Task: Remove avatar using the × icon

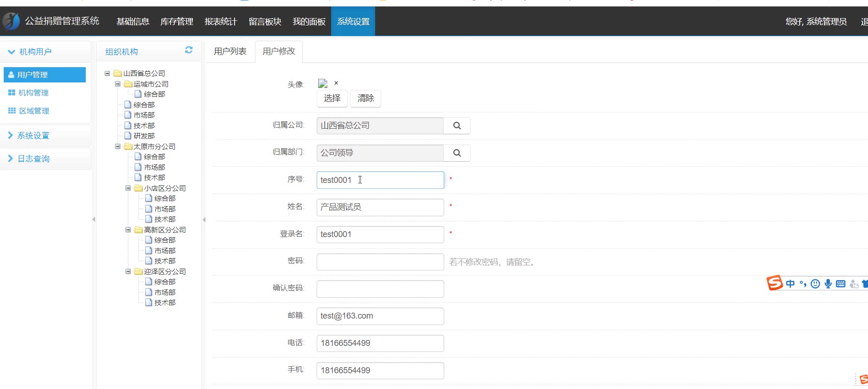Action: [336, 83]
